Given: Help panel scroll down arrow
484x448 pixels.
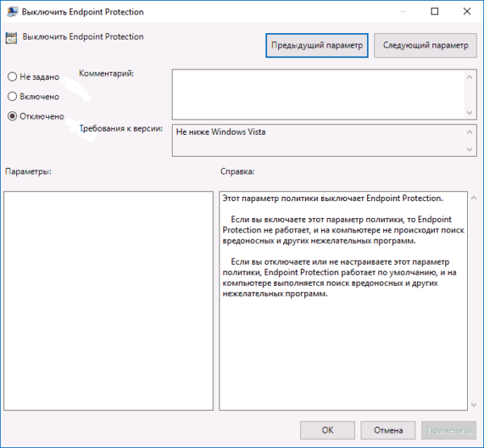Looking at the screenshot, I should 474,404.
